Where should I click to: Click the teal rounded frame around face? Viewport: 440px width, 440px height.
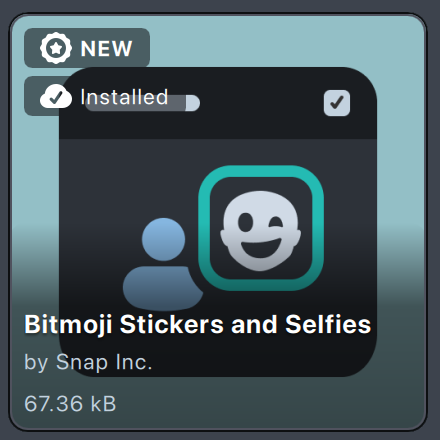(x=261, y=228)
